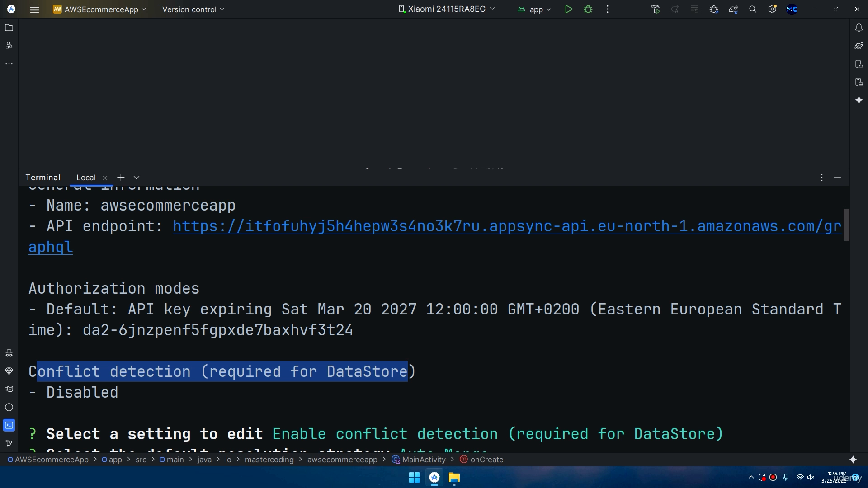
Task: Open terminal tab options chevron
Action: pos(137,178)
